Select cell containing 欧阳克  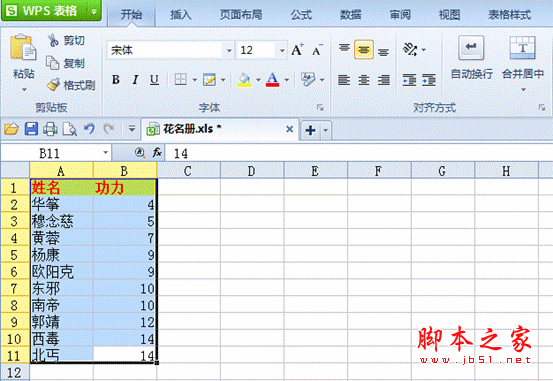[x=62, y=271]
